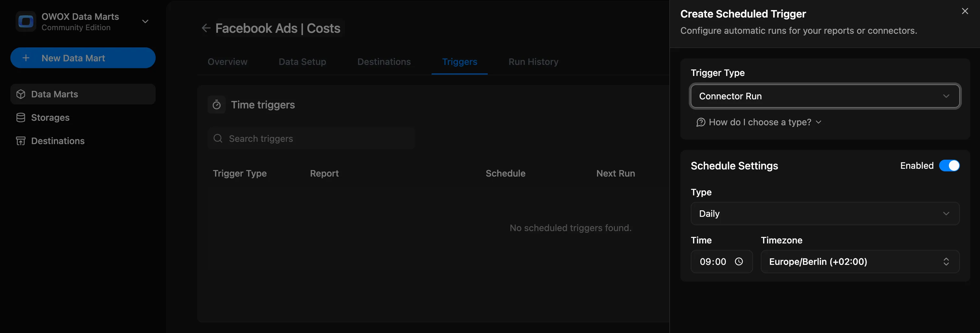The image size is (980, 333).
Task: Click the New Data Mart button
Action: click(83, 58)
